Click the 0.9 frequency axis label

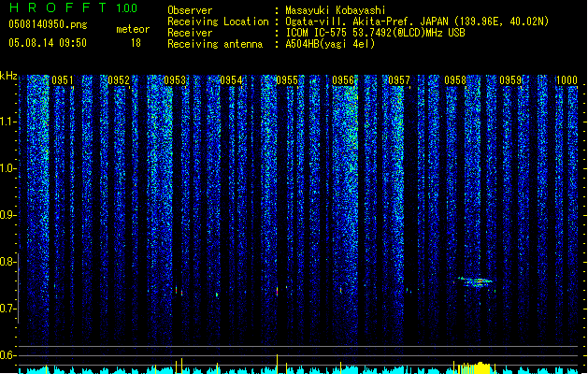[7, 215]
